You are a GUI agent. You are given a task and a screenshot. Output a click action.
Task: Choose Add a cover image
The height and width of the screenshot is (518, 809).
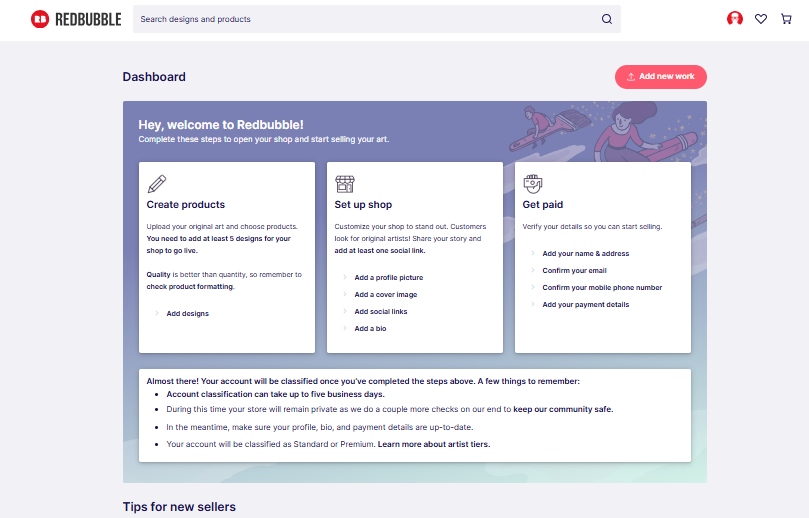click(x=385, y=295)
